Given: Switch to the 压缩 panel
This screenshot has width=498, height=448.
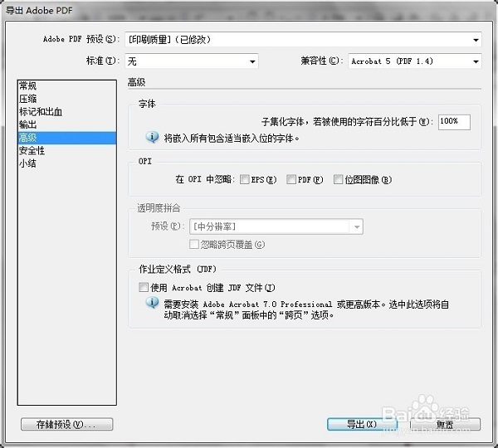Looking at the screenshot, I should (28, 99).
